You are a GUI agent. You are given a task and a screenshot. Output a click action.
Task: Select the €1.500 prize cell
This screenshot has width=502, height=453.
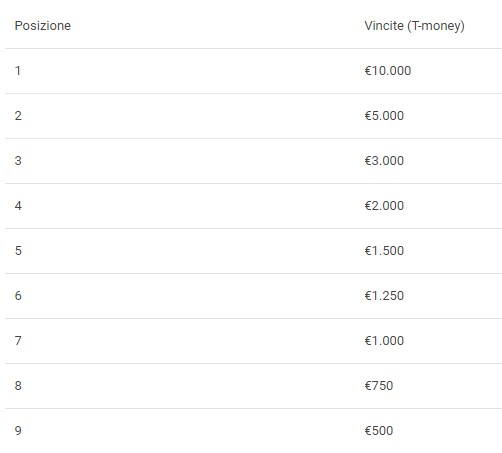tap(384, 251)
